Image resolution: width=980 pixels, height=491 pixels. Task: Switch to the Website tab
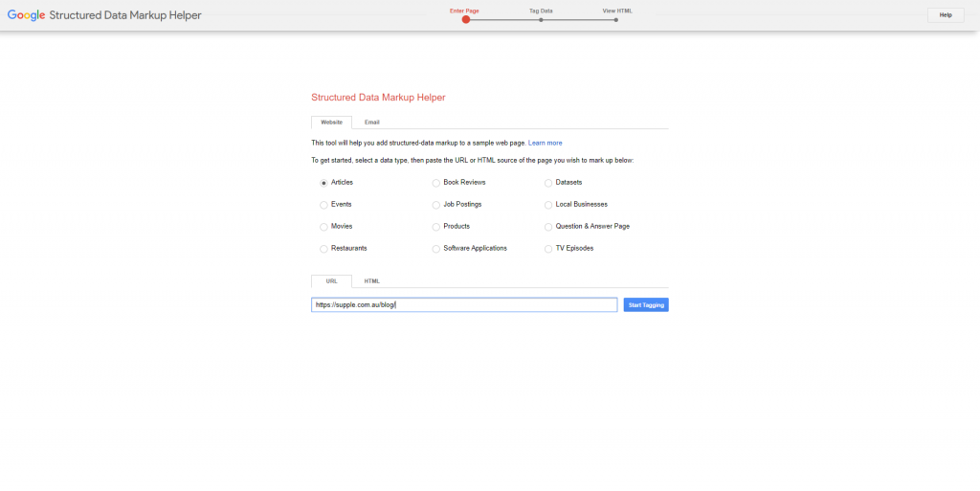[x=331, y=123]
